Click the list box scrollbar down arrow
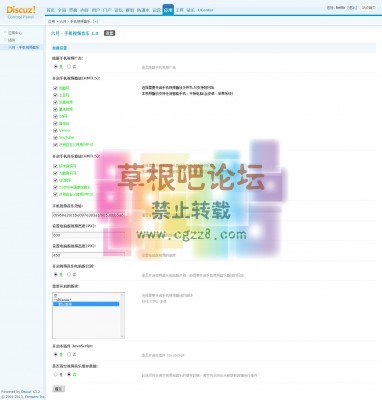382x400 pixels. (122, 336)
